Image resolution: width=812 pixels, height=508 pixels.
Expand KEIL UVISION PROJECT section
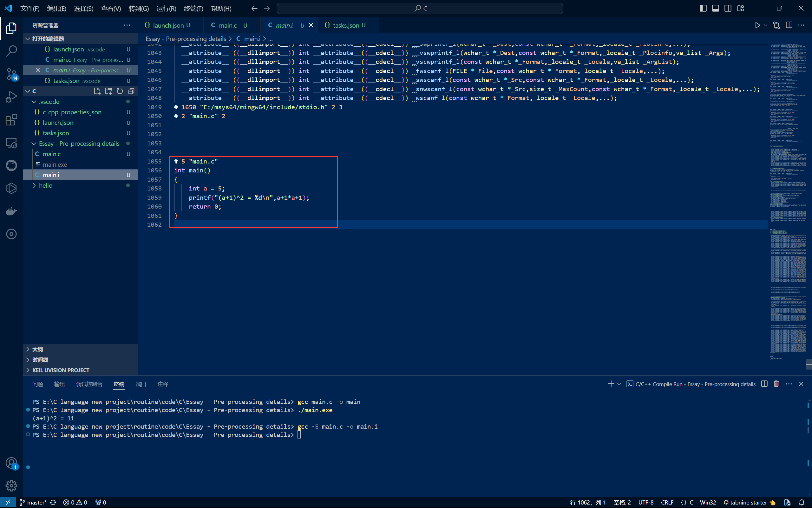click(x=81, y=370)
